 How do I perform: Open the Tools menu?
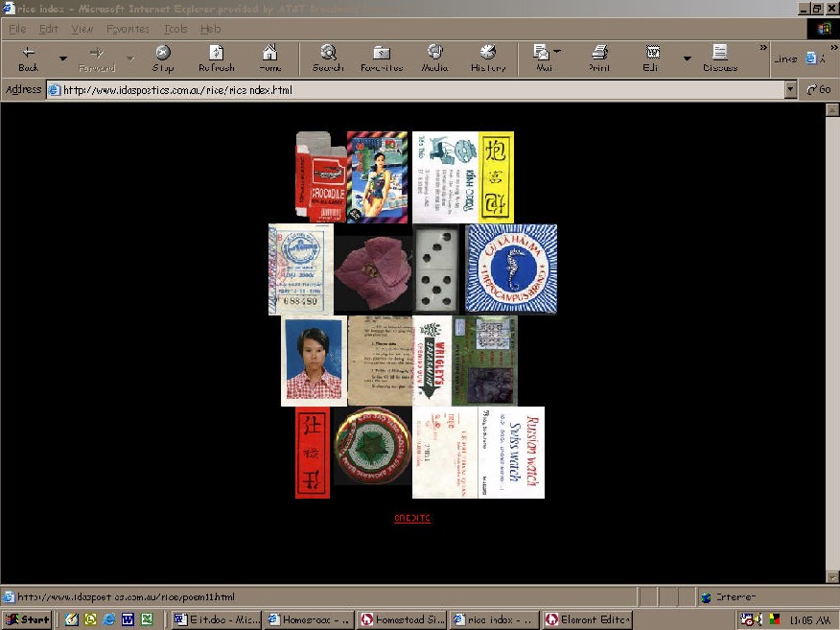(175, 29)
